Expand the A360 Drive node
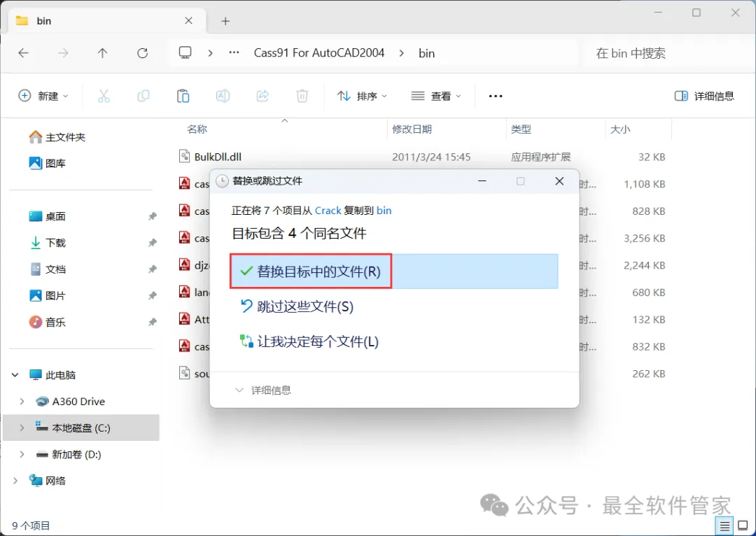The image size is (756, 536). point(22,401)
